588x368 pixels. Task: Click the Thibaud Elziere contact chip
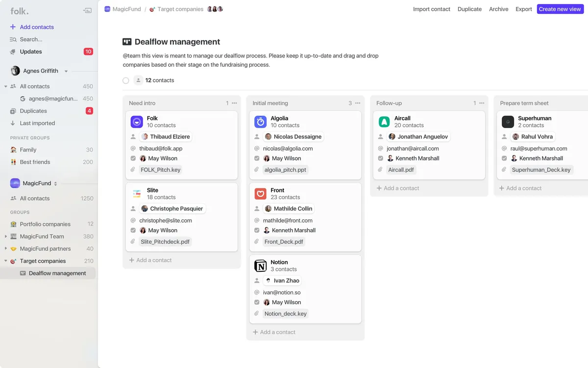pos(166,137)
